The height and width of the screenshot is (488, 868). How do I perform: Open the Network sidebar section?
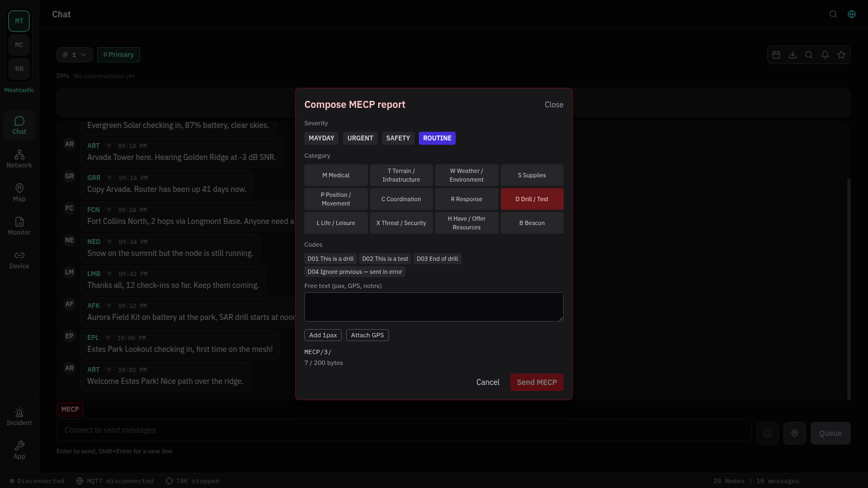[x=19, y=159]
